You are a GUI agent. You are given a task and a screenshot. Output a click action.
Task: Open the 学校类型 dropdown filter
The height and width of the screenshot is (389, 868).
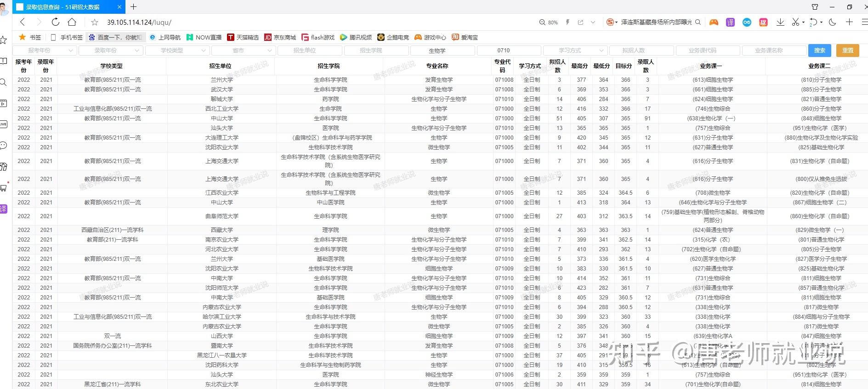[x=177, y=51]
